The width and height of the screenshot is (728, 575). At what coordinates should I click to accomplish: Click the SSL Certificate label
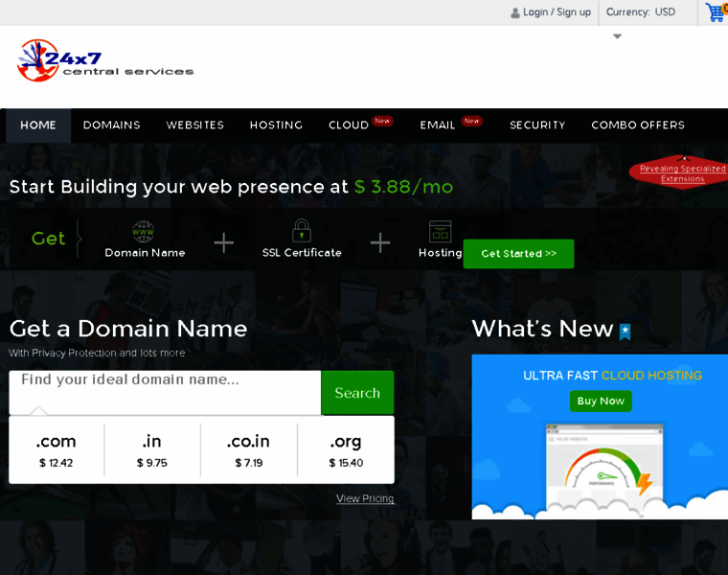[302, 253]
